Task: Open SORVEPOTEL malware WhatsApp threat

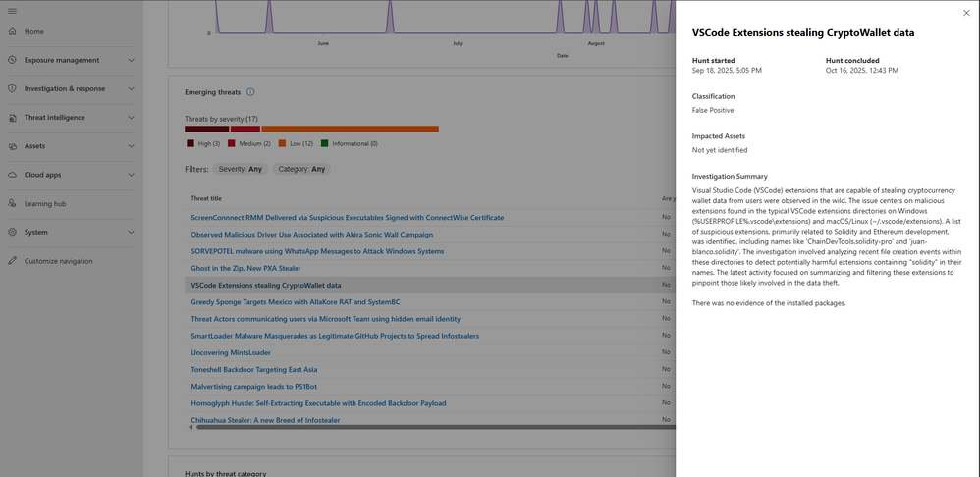Action: pyautogui.click(x=317, y=251)
